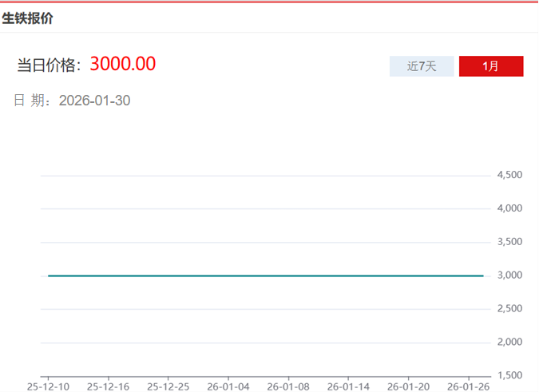Switch to the 近7天 range tab
This screenshot has width=543, height=392.
pyautogui.click(x=422, y=66)
